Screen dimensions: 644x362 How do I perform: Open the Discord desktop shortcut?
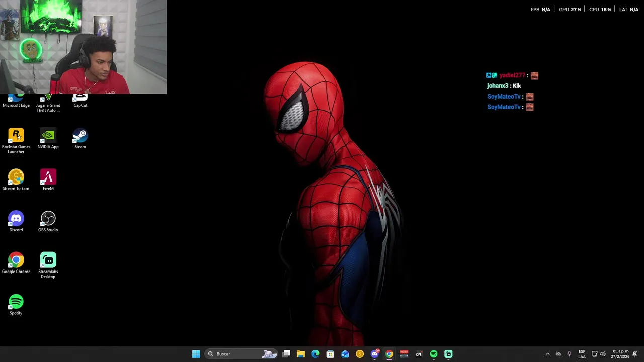(16, 222)
